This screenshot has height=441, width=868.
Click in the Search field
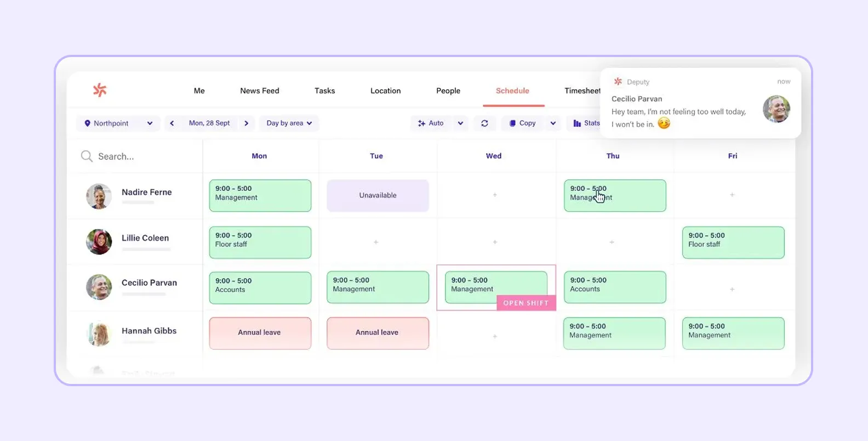(x=135, y=156)
